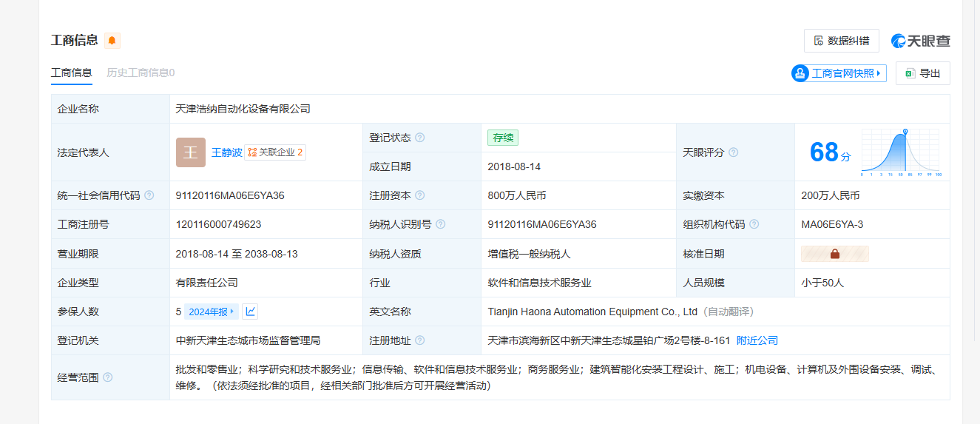This screenshot has width=980, height=424.
Task: Click help icon next to 注册资本
Action: (x=420, y=195)
